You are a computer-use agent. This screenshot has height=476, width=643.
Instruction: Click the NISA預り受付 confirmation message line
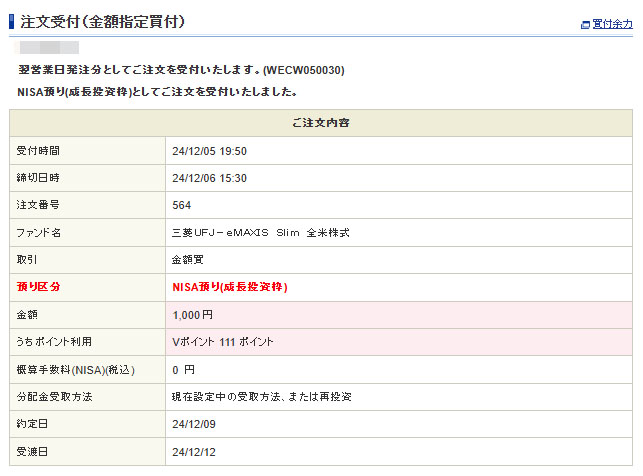click(x=157, y=92)
